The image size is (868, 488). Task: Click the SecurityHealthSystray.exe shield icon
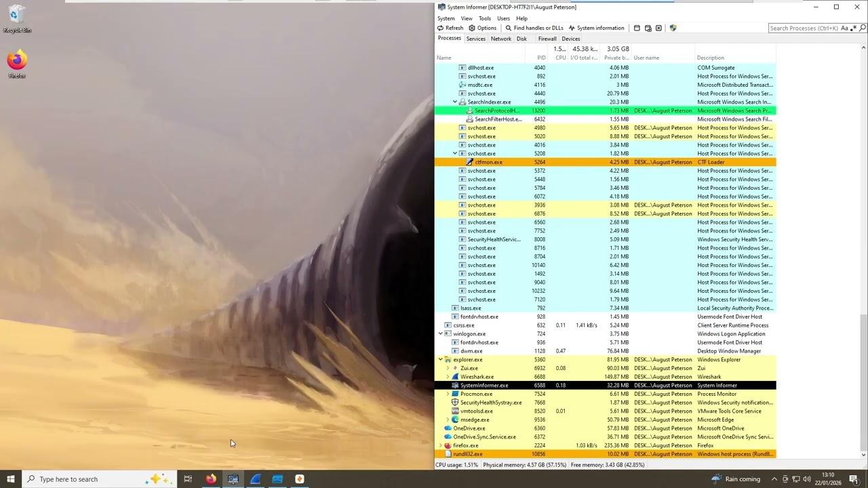pos(455,403)
